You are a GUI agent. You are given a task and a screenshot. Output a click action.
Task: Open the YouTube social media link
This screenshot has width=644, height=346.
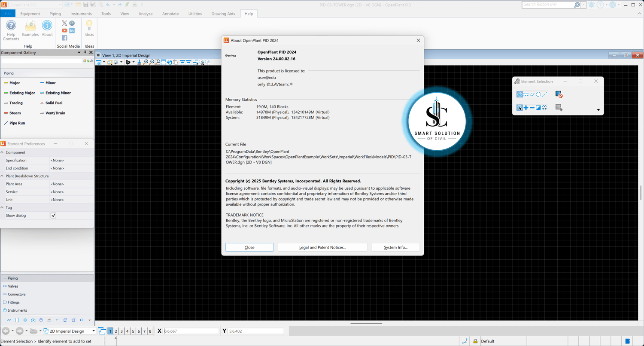point(64,30)
